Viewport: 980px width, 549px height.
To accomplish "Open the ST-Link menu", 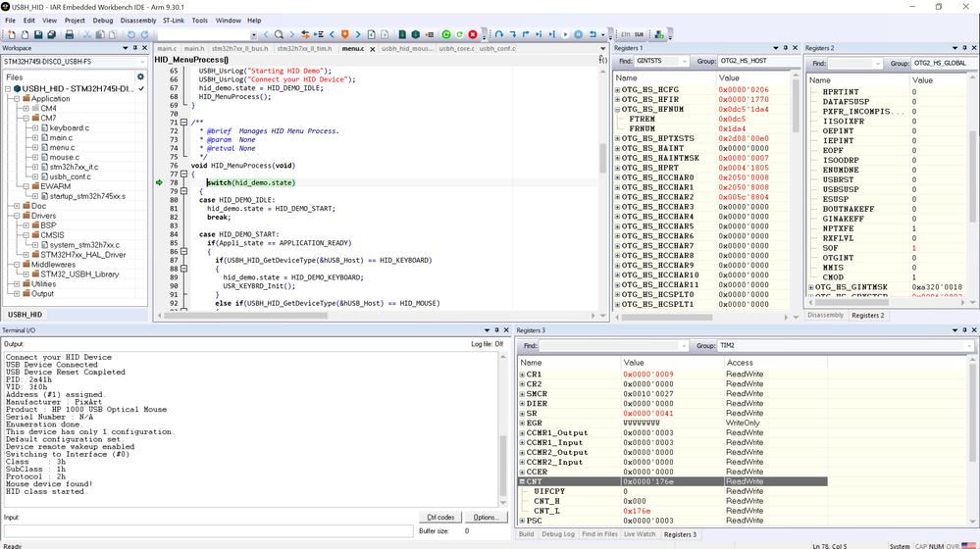I will [x=173, y=21].
